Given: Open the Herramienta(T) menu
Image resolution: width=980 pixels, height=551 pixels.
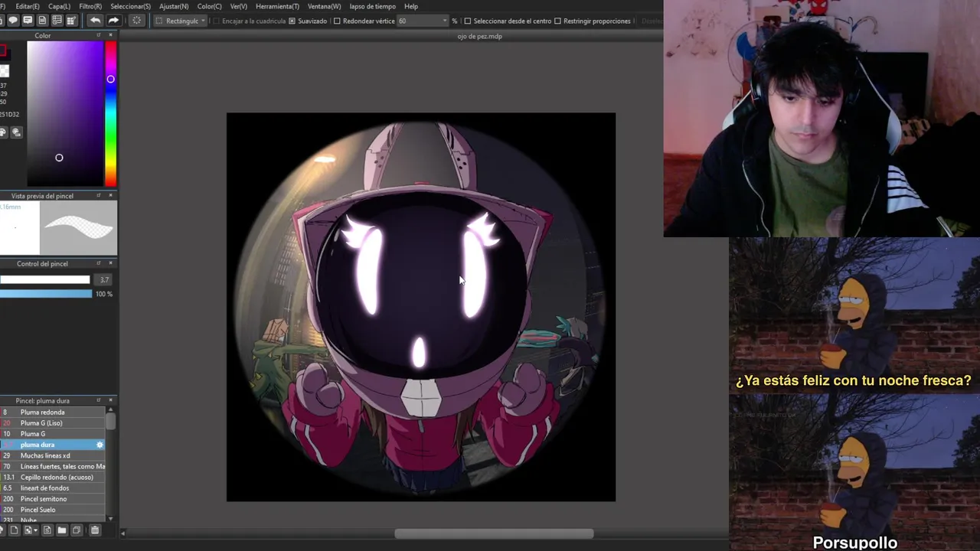Looking at the screenshot, I should pos(277,6).
